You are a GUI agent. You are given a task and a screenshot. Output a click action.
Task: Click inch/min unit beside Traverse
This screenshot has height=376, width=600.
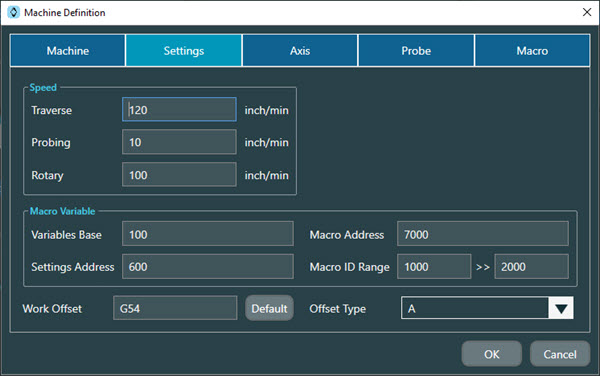coord(266,110)
